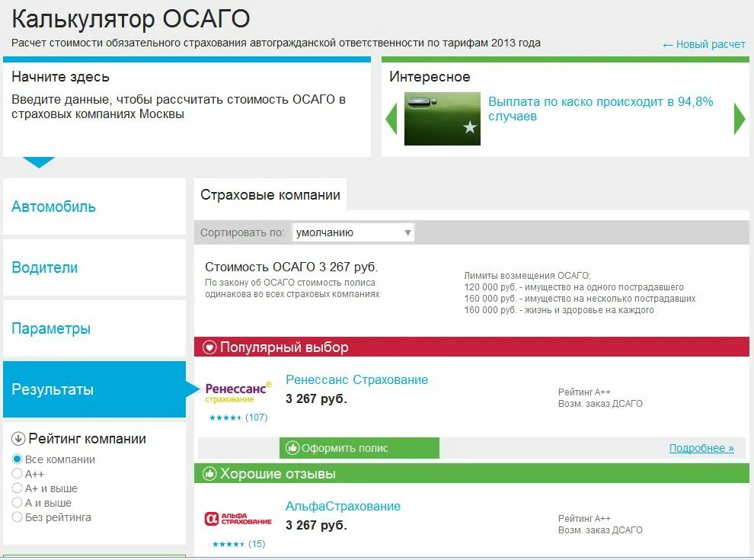Click the Ренессанс star rating stars
The width and height of the screenshot is (754, 560).
point(224,418)
